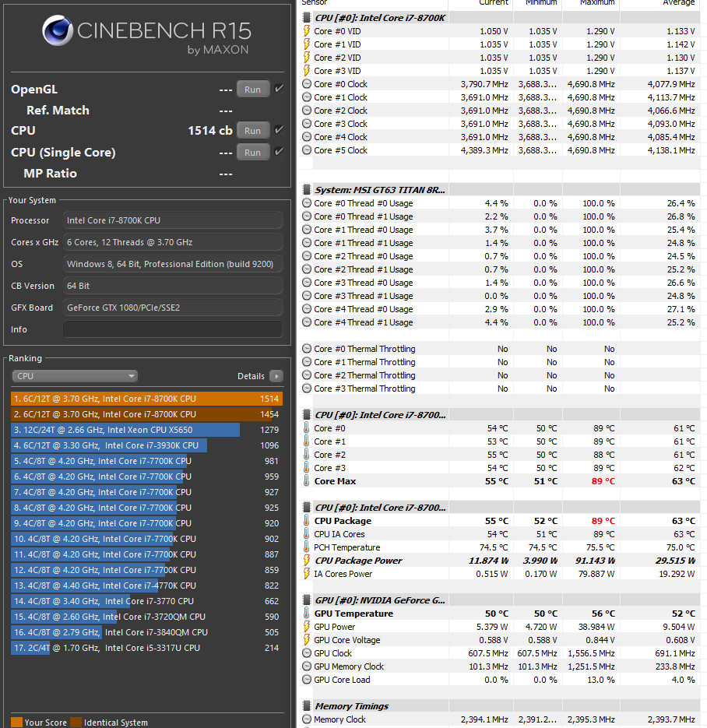The height and width of the screenshot is (728, 707).
Task: Select the clock icon for GPU Memory Clock
Action: click(306, 666)
